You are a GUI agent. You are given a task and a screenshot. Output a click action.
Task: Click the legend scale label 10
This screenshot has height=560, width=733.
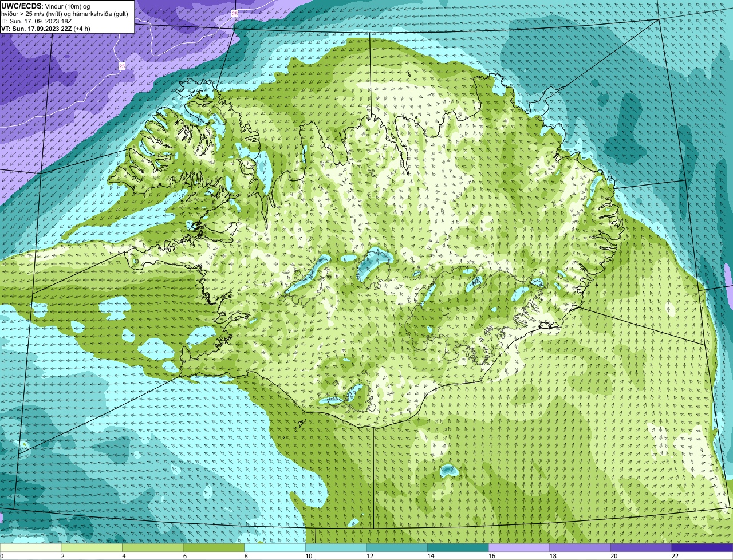pyautogui.click(x=309, y=556)
